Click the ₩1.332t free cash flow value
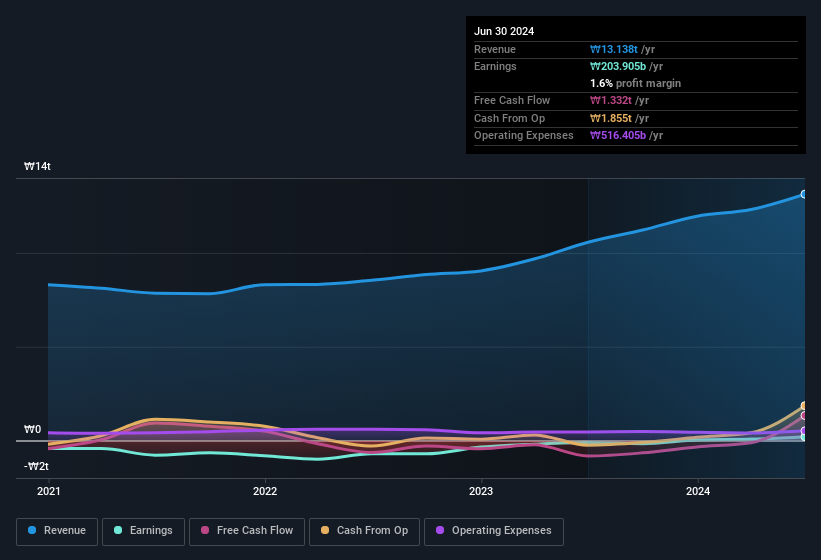Image resolution: width=821 pixels, height=560 pixels. point(611,100)
